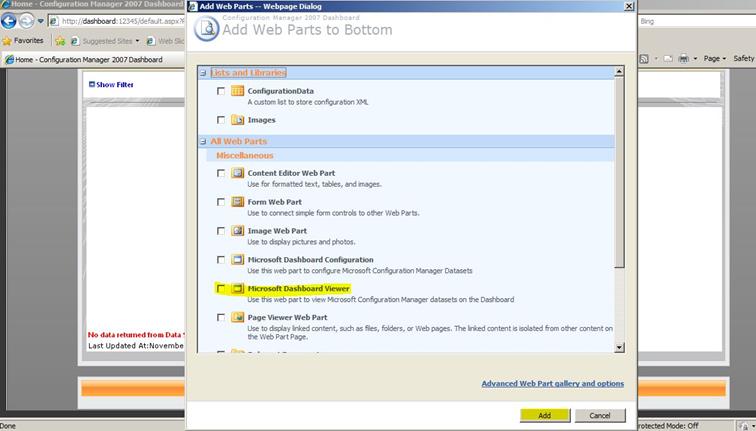The image size is (756, 431).
Task: Click the Show Filter link
Action: click(x=115, y=84)
